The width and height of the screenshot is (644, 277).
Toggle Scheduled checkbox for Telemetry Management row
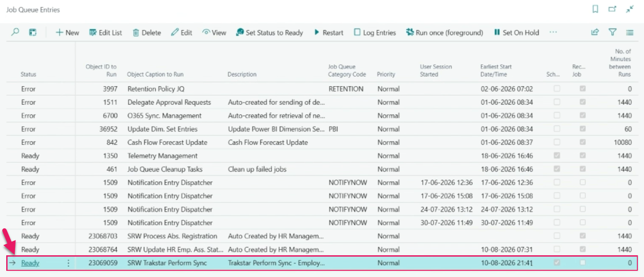pyautogui.click(x=557, y=156)
